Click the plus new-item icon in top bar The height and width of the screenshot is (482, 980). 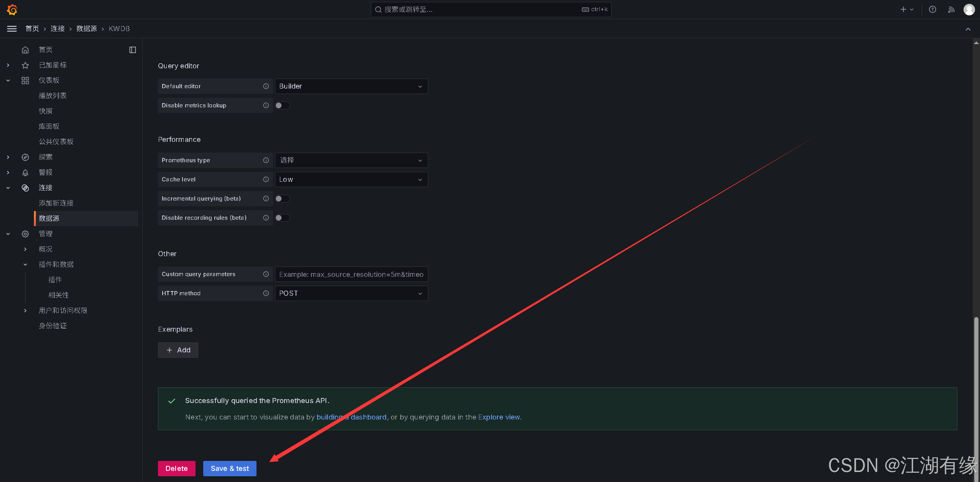903,10
